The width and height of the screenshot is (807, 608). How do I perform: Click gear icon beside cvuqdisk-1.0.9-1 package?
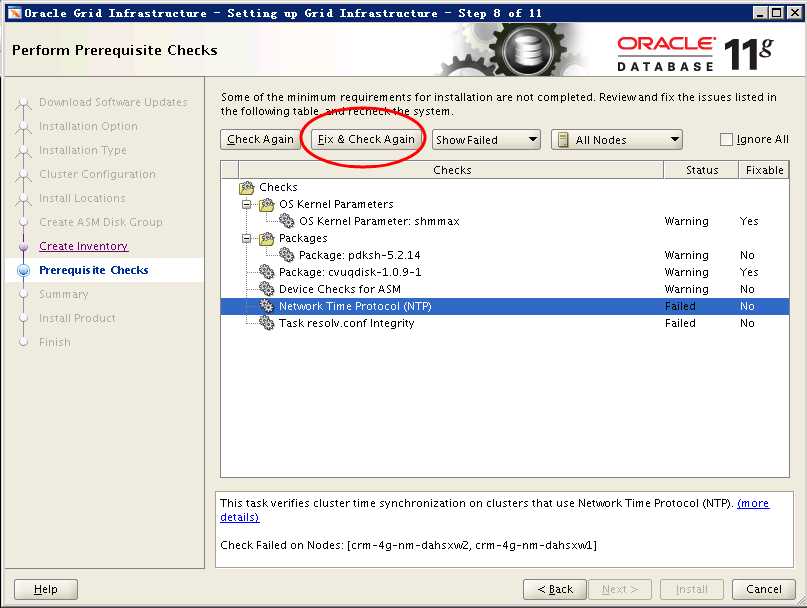[267, 272]
